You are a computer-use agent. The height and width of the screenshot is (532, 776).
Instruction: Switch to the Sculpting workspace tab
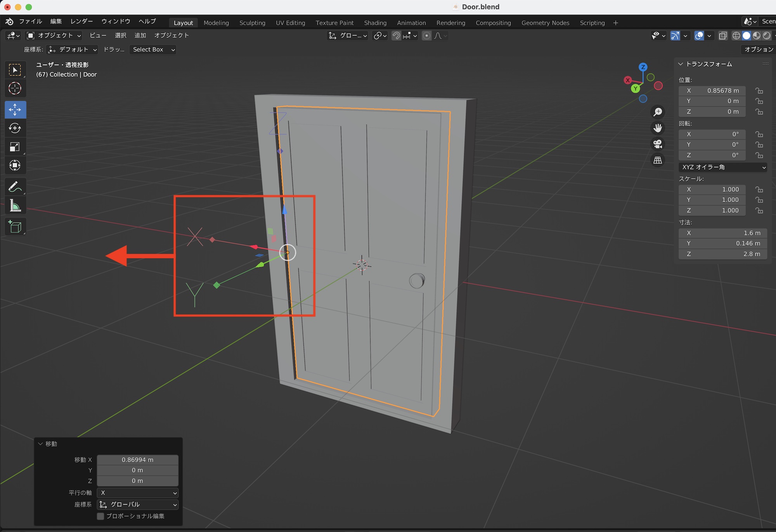coord(252,23)
